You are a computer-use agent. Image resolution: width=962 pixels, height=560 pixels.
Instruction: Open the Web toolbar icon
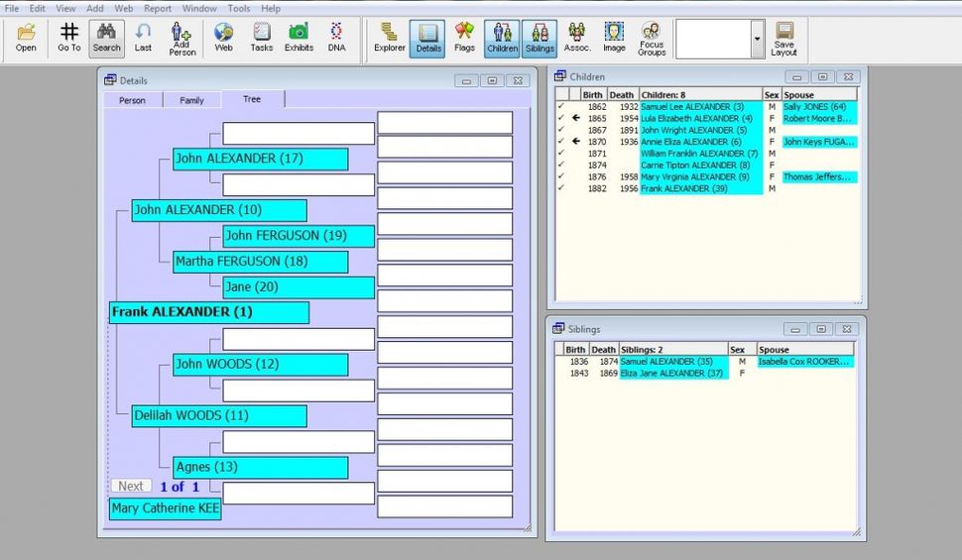(x=224, y=38)
